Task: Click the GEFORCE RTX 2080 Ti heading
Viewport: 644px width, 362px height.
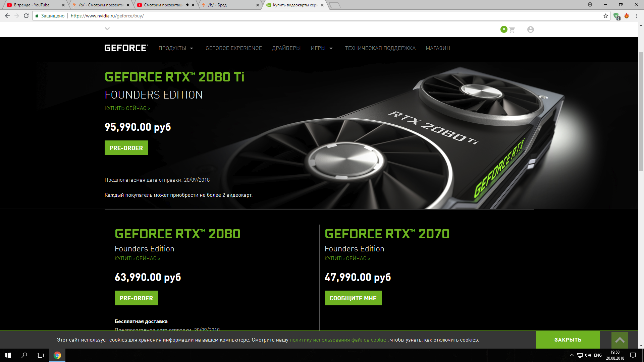Action: click(x=174, y=77)
